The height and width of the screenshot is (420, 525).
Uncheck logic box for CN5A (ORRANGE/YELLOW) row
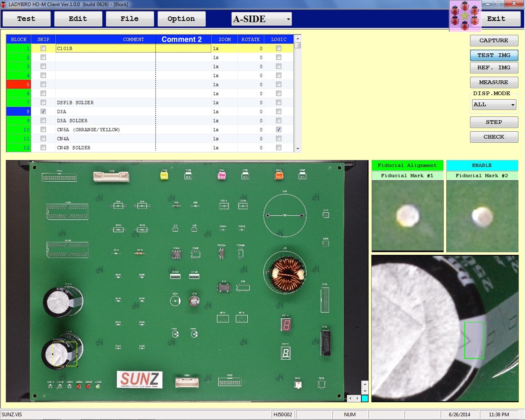(278, 130)
